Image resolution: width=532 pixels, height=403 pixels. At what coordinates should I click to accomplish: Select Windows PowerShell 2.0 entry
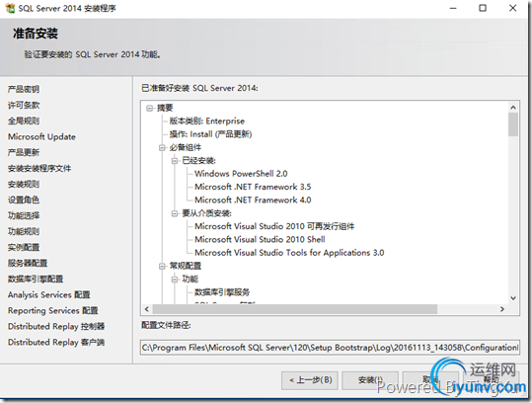(x=241, y=174)
